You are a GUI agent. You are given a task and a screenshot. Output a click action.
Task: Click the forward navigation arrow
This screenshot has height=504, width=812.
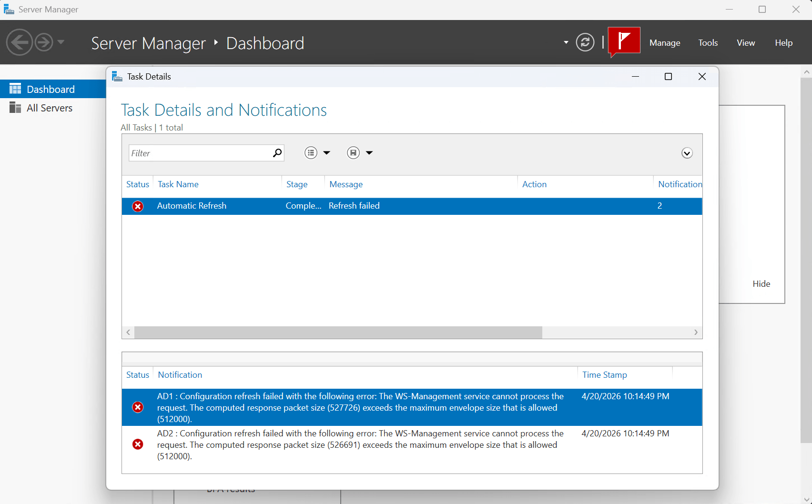click(x=44, y=42)
